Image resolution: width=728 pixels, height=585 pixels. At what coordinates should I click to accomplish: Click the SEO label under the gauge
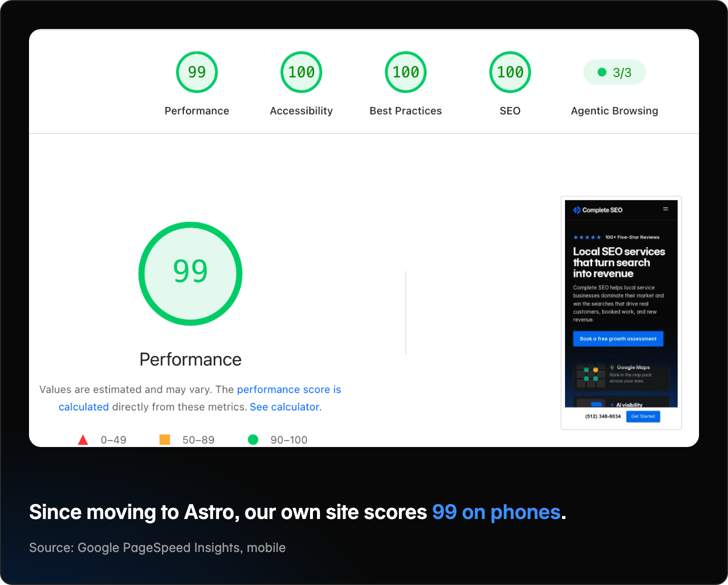click(510, 111)
